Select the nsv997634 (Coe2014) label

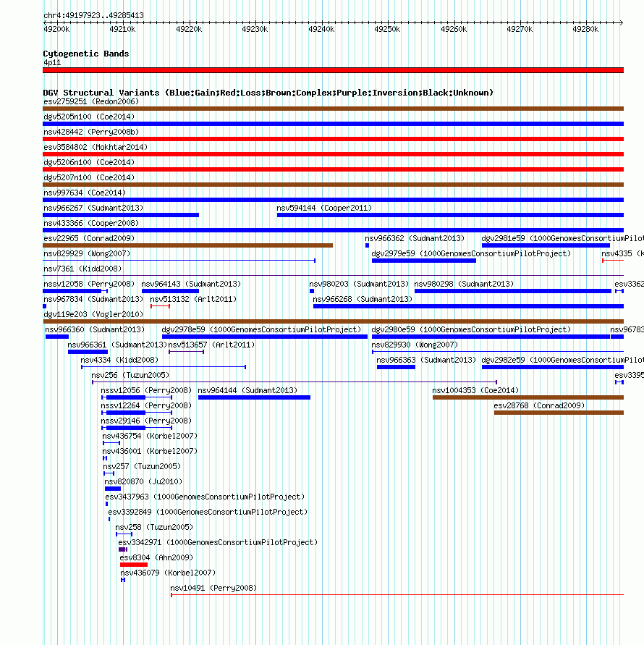[85, 193]
